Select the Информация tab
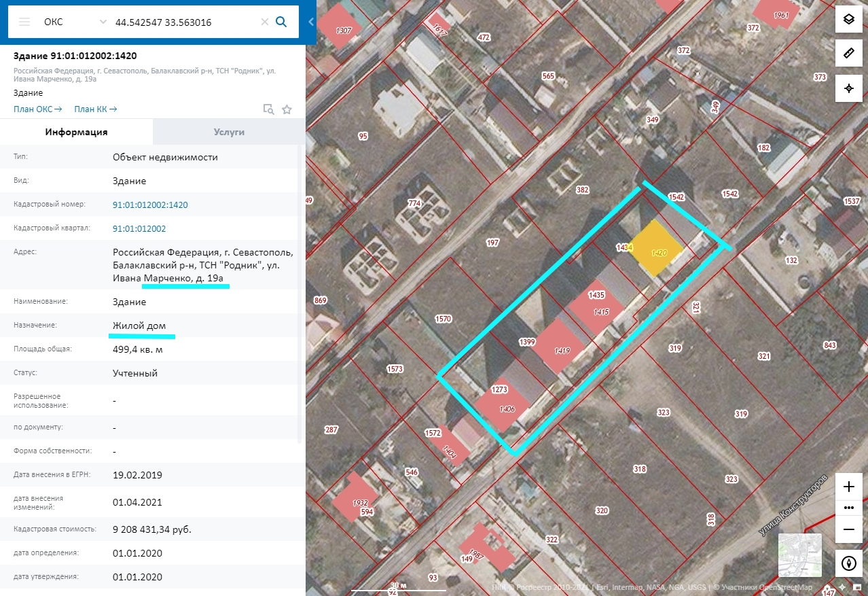Image resolution: width=868 pixels, height=596 pixels. pos(76,132)
